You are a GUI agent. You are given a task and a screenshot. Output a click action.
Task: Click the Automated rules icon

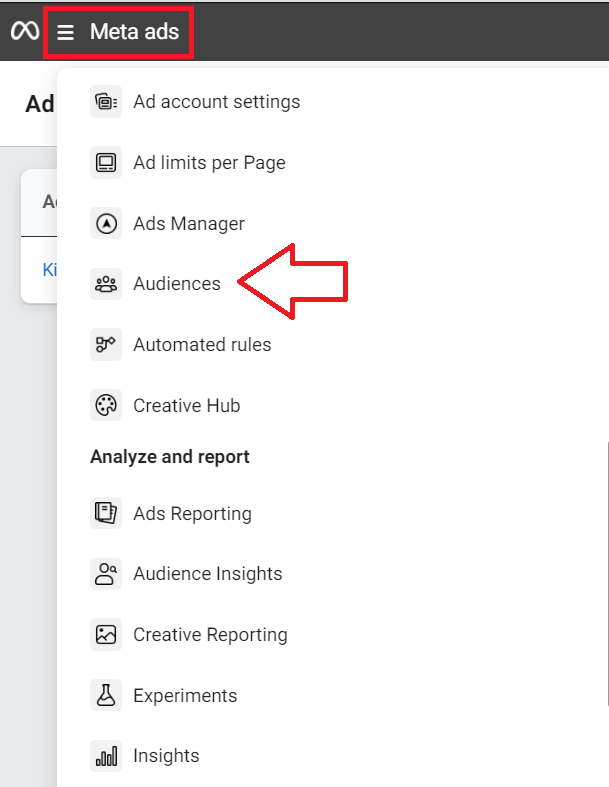106,345
